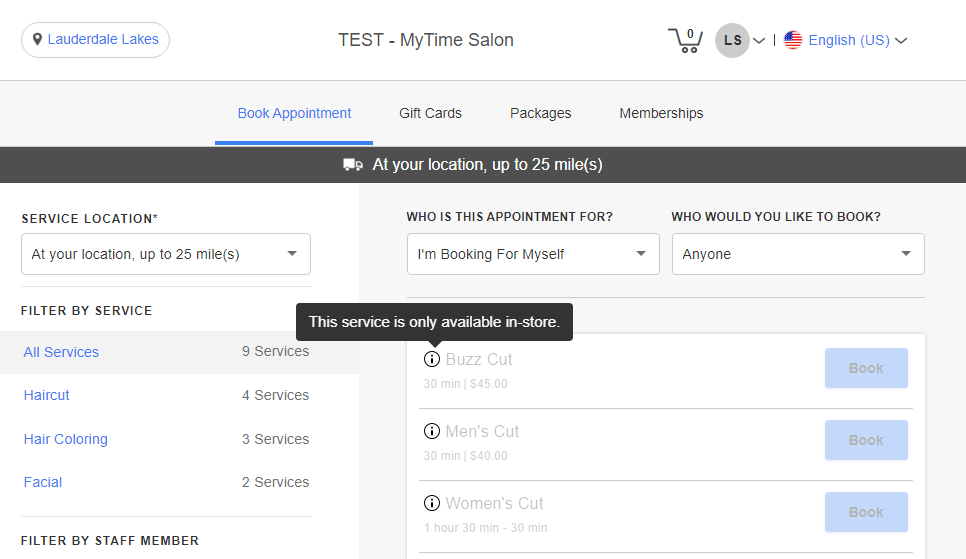Click the info icon next to Buzz Cut
Screen dimensions: 966x559
(432, 359)
